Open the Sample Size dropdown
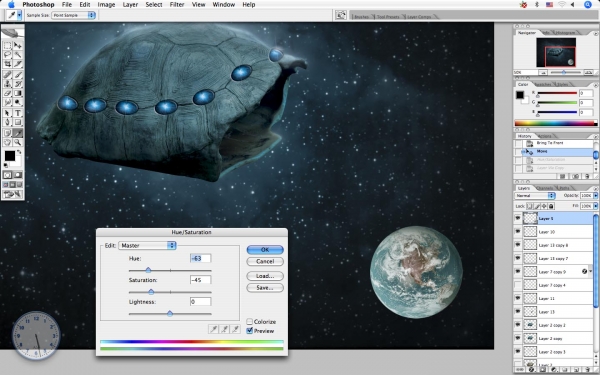The image size is (600, 375). [73, 15]
